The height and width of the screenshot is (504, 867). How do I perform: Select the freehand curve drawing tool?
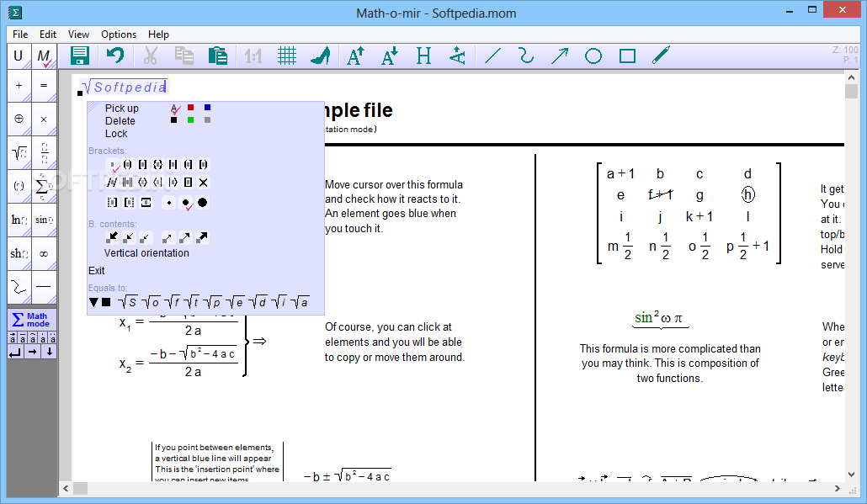coord(526,56)
